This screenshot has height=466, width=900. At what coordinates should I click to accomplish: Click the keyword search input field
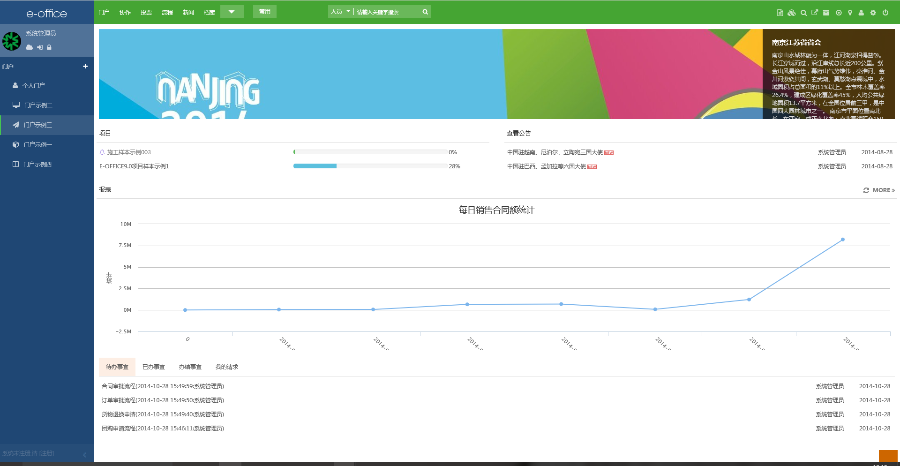click(388, 11)
